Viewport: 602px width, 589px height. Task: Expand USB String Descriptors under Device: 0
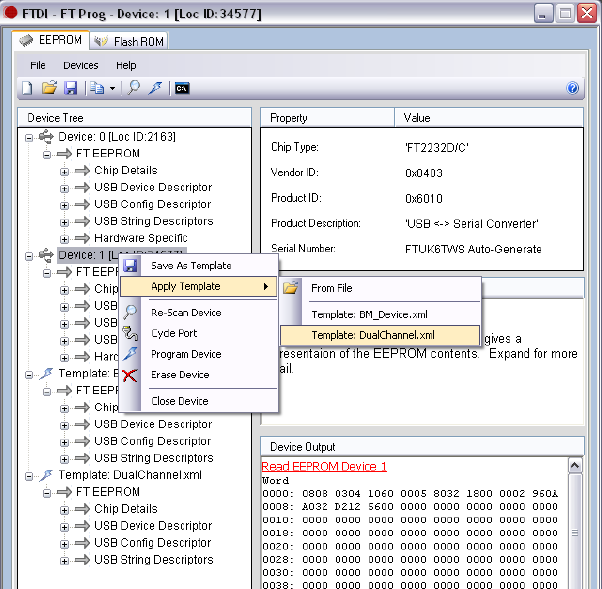pos(64,222)
